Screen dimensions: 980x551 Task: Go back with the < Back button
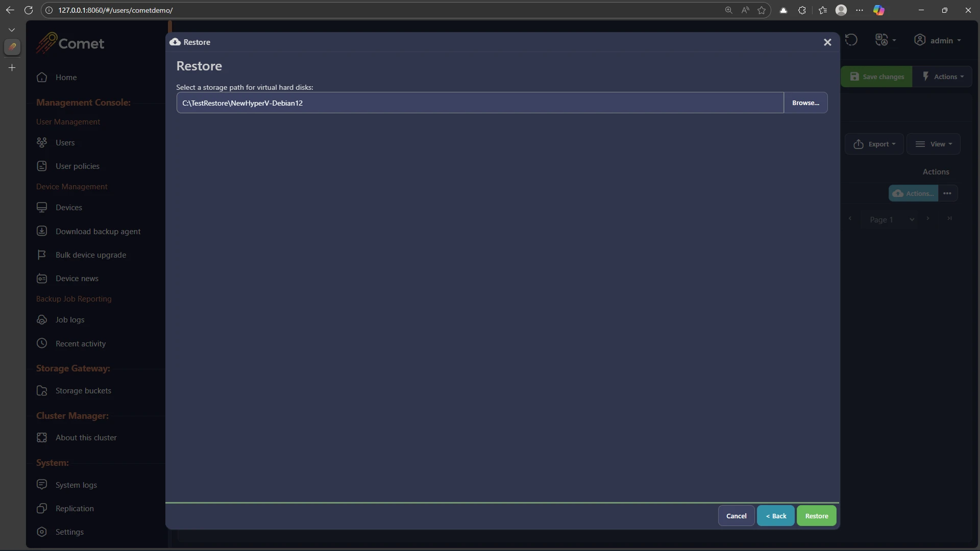click(775, 516)
